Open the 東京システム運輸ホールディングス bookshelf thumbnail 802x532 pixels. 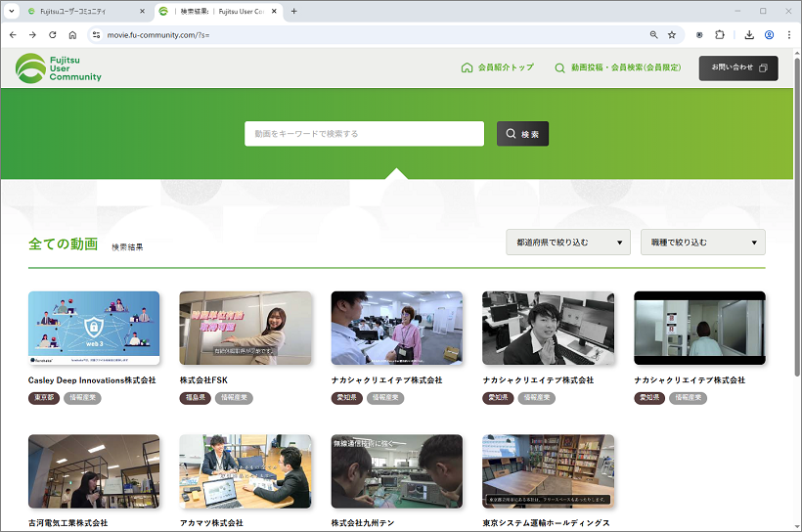(549, 471)
